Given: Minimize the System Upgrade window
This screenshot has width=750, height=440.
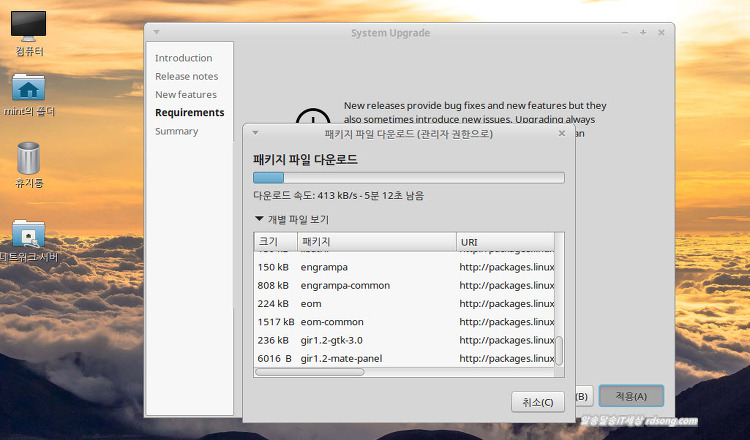Looking at the screenshot, I should pos(625,33).
